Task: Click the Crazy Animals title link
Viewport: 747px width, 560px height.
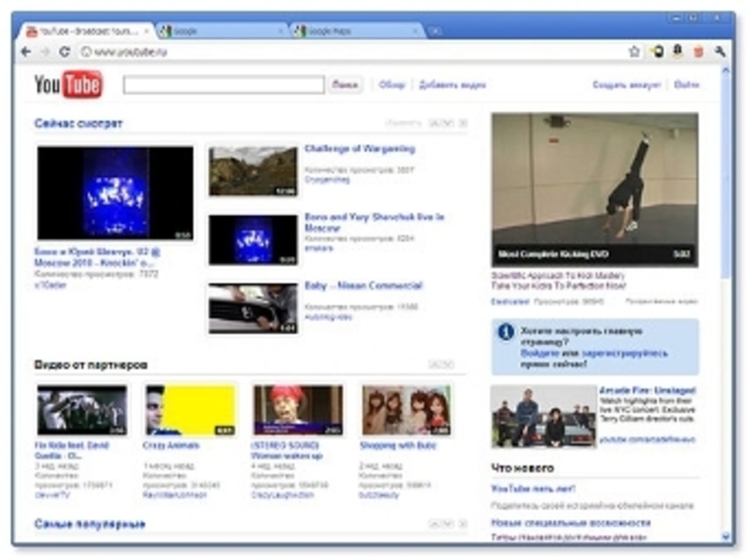Action: (x=171, y=445)
